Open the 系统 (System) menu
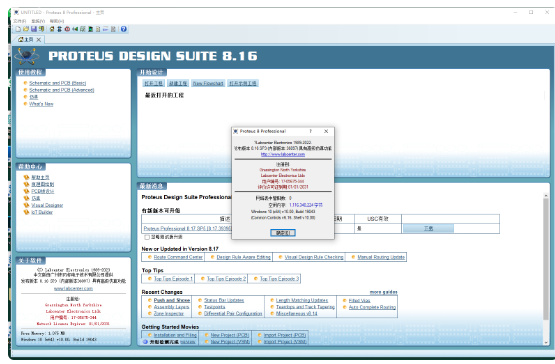The height and width of the screenshot is (364, 555). click(x=38, y=21)
